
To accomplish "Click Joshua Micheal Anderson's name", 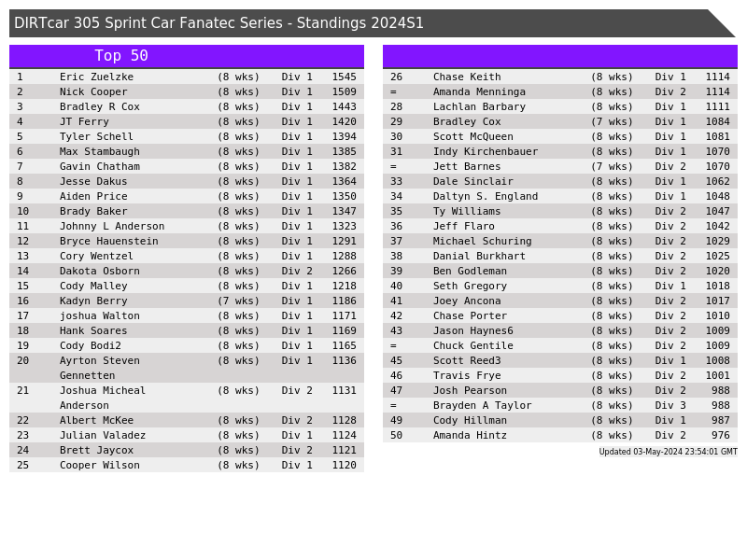I will tap(103, 398).
